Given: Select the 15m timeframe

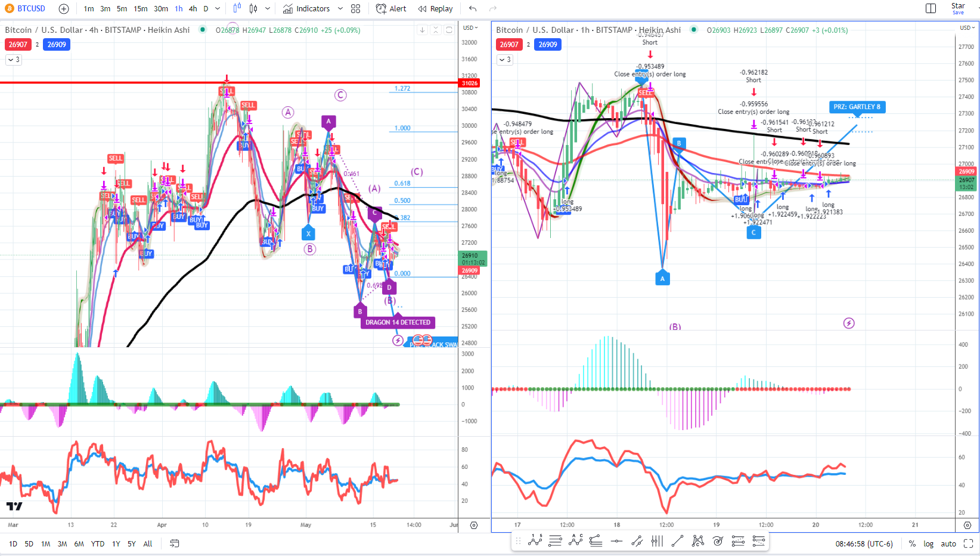Looking at the screenshot, I should (x=141, y=8).
